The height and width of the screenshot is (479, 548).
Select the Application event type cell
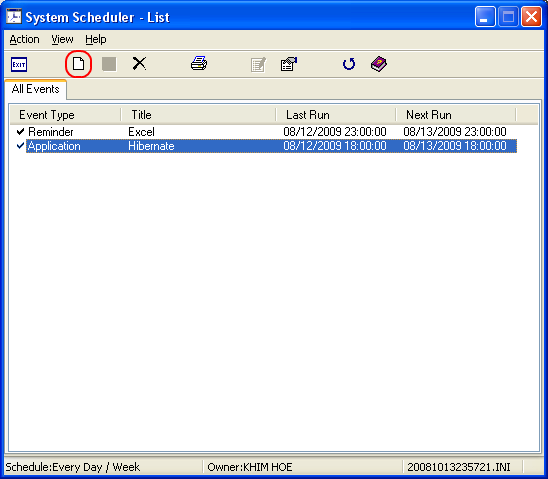(x=54, y=146)
